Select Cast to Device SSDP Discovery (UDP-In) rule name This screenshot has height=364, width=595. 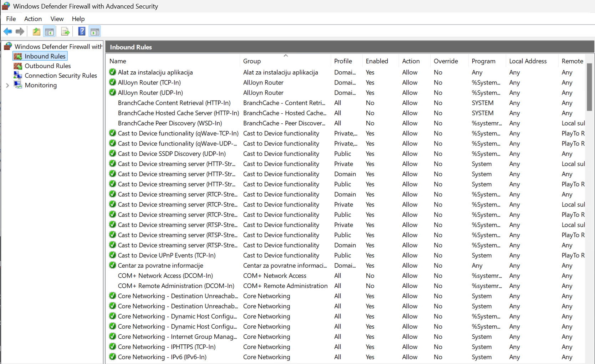coord(172,154)
